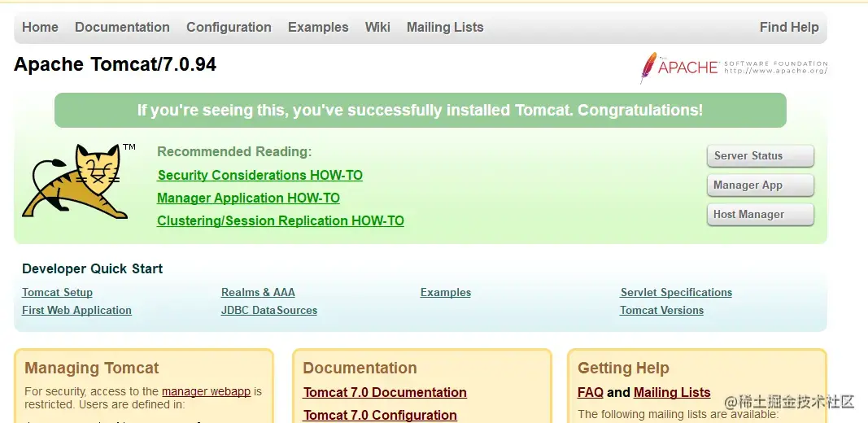Image resolution: width=868 pixels, height=423 pixels.
Task: Open the Examples link under Developer Quick Start
Action: (446, 292)
